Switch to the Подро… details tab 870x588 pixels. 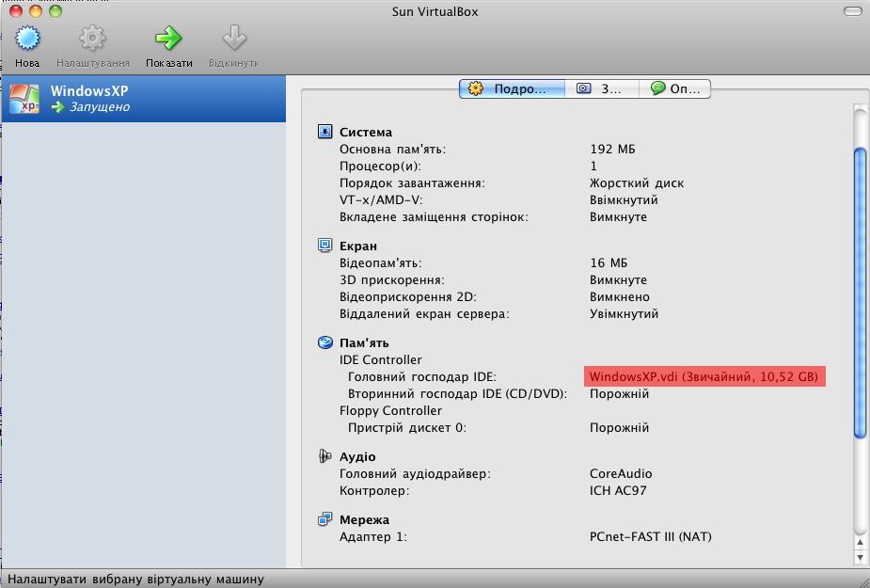coord(512,88)
